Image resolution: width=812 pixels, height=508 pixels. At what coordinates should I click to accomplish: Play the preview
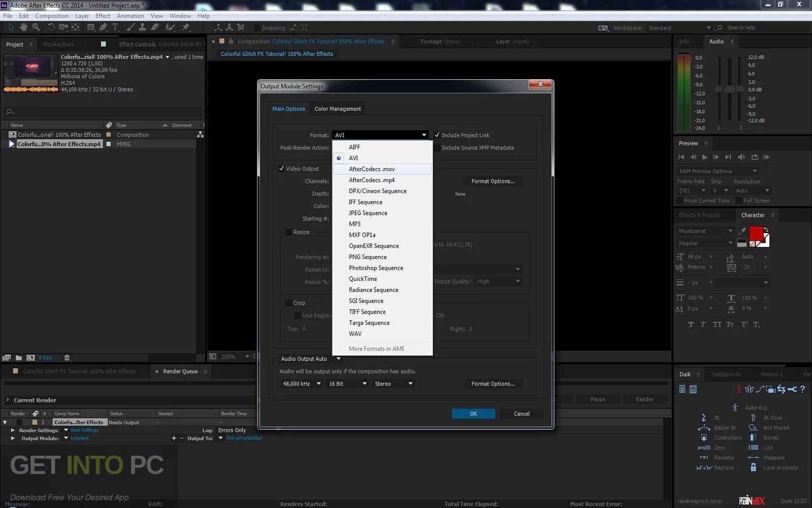704,157
